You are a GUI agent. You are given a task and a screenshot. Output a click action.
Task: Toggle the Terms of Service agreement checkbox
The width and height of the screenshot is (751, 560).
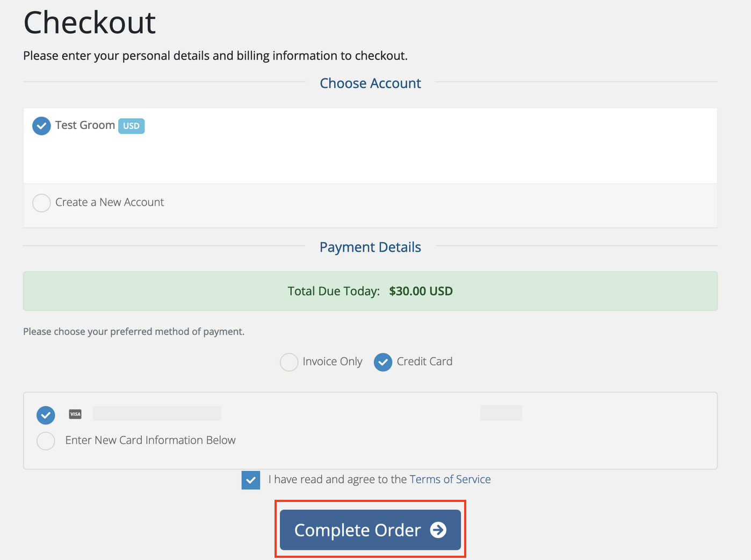pyautogui.click(x=251, y=480)
